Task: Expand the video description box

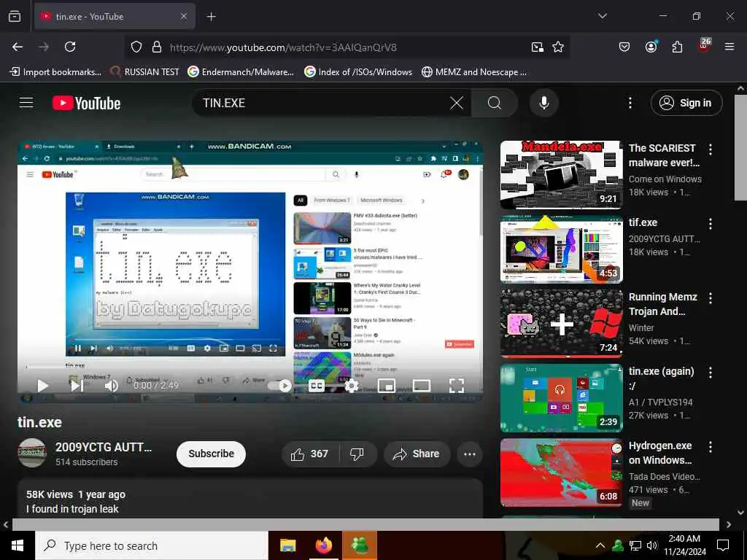Action: (250, 499)
